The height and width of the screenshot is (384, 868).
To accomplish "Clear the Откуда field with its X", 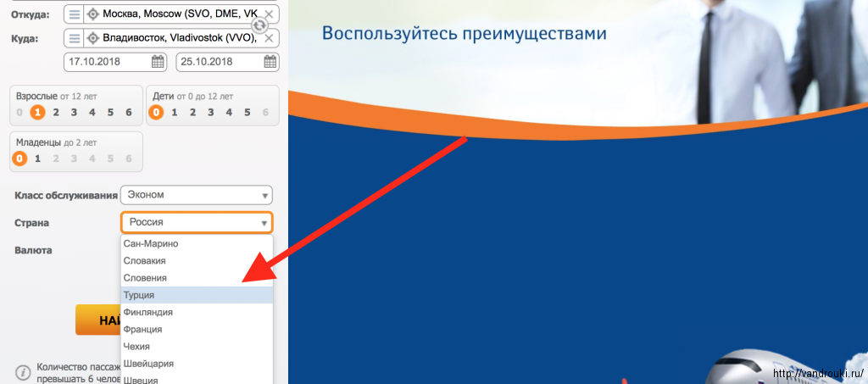I will click(x=269, y=14).
